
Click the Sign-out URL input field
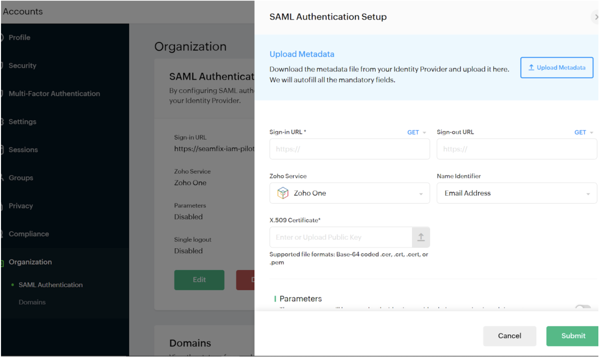[x=517, y=149]
